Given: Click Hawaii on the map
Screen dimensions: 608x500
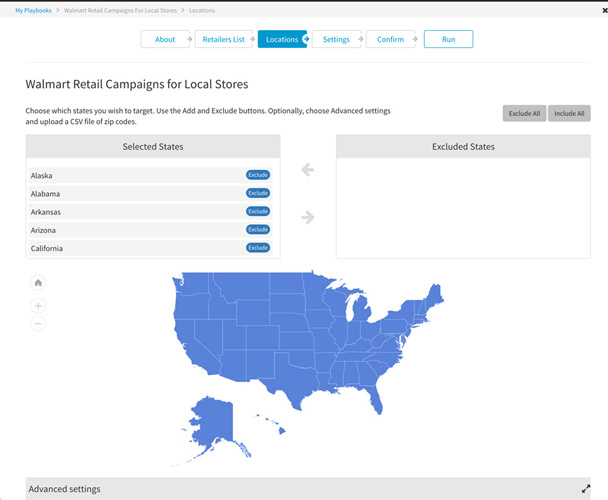Looking at the screenshot, I should (281, 429).
